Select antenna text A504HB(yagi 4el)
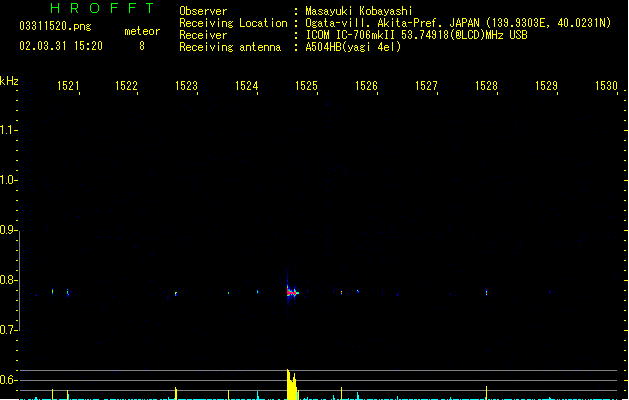Viewport: 629px width, 400px height. (353, 47)
